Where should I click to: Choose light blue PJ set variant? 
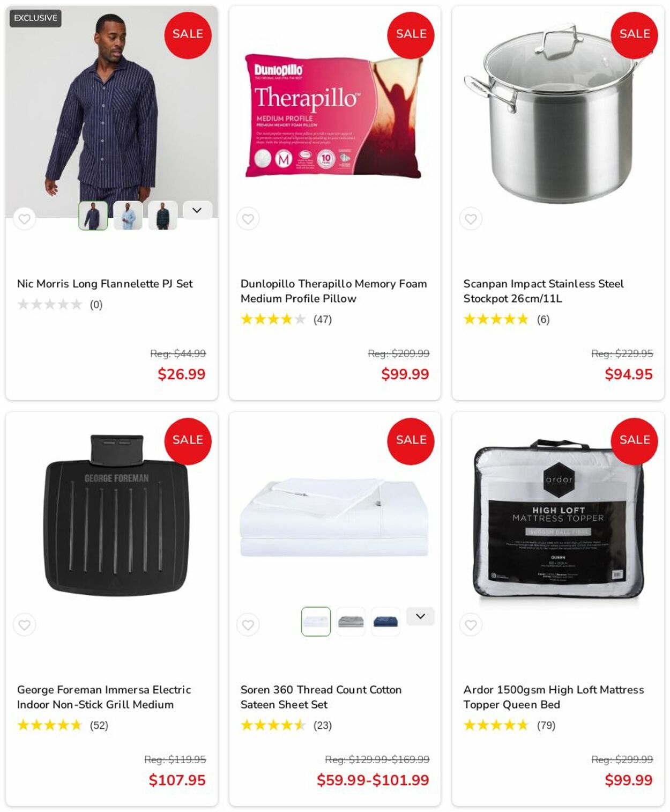(x=128, y=216)
